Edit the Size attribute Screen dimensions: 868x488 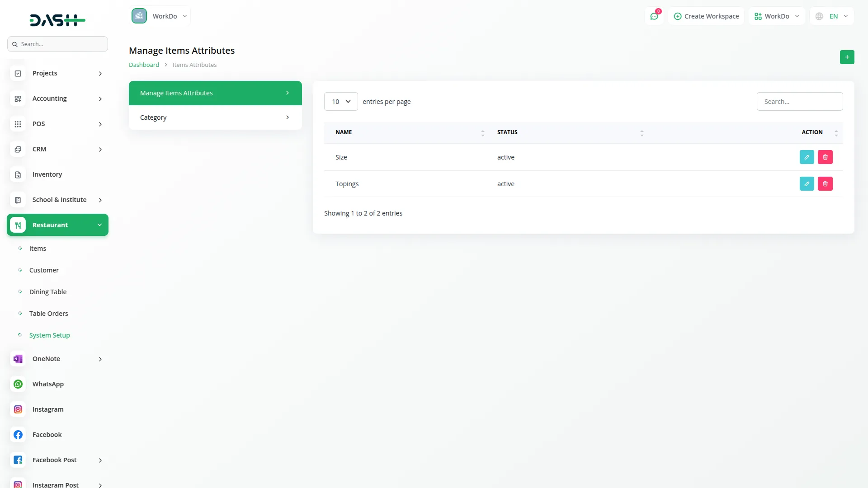(x=807, y=157)
